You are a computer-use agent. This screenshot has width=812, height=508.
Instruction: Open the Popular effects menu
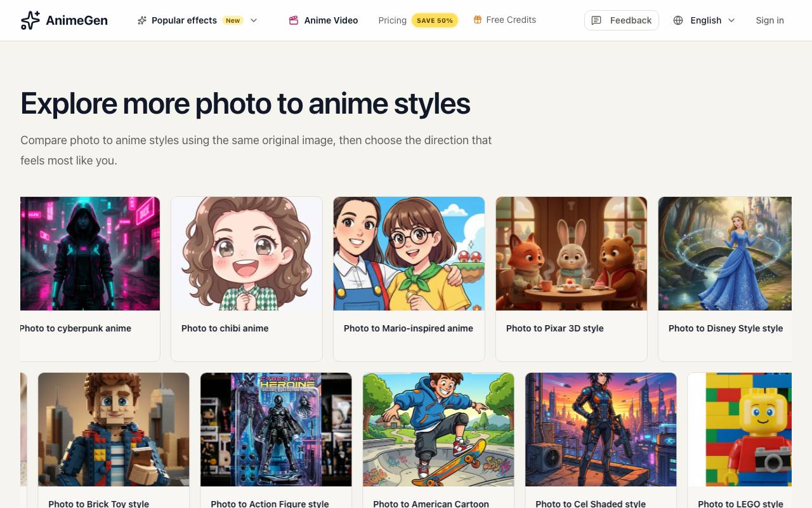tap(197, 20)
